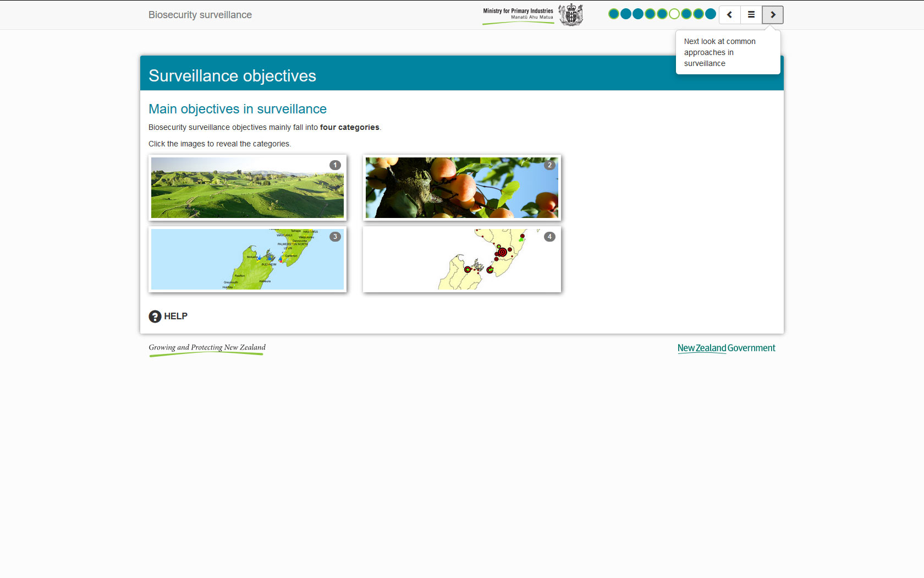Click the Surveillance objectives banner heading
924x578 pixels.
pyautogui.click(x=232, y=75)
